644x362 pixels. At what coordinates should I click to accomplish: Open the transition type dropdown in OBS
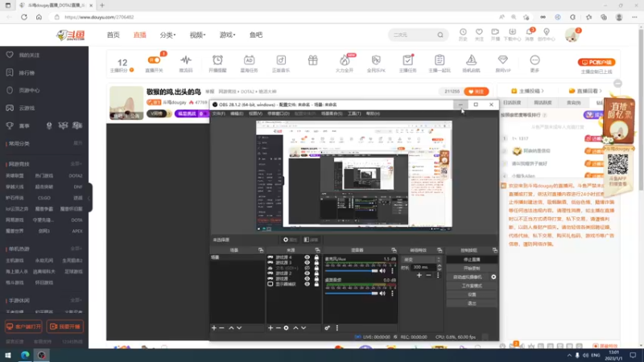[x=422, y=259]
